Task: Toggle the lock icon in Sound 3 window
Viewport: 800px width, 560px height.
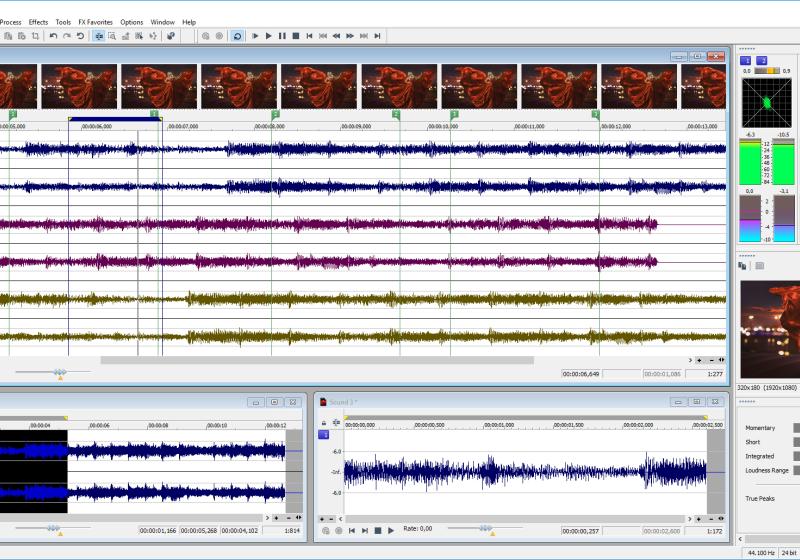Action: pos(323,423)
